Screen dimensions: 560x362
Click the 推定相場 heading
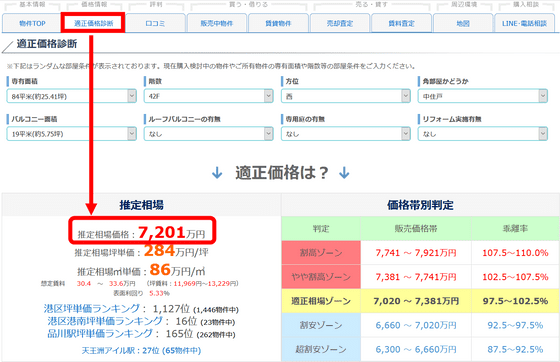(x=141, y=205)
